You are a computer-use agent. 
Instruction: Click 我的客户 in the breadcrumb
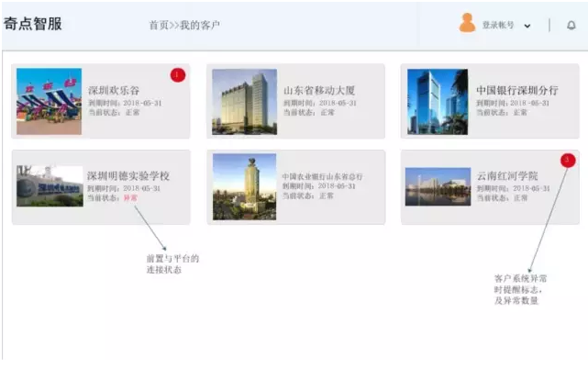point(200,25)
